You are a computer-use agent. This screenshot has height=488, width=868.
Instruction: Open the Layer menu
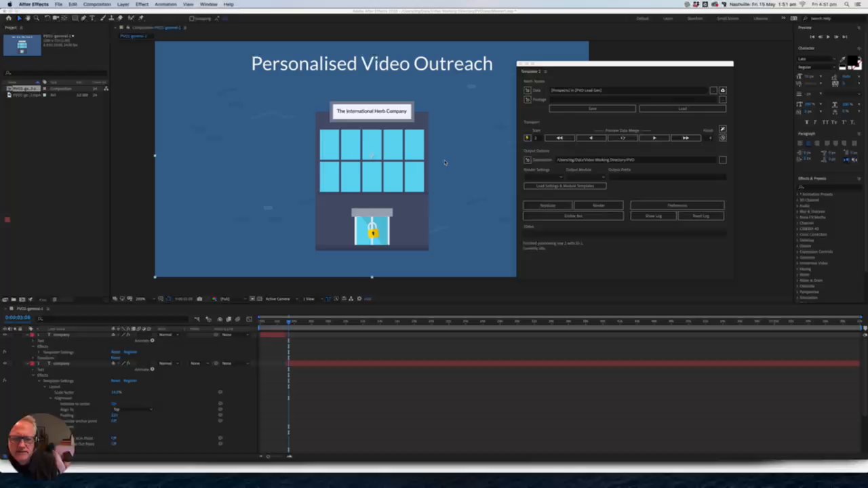tap(123, 4)
